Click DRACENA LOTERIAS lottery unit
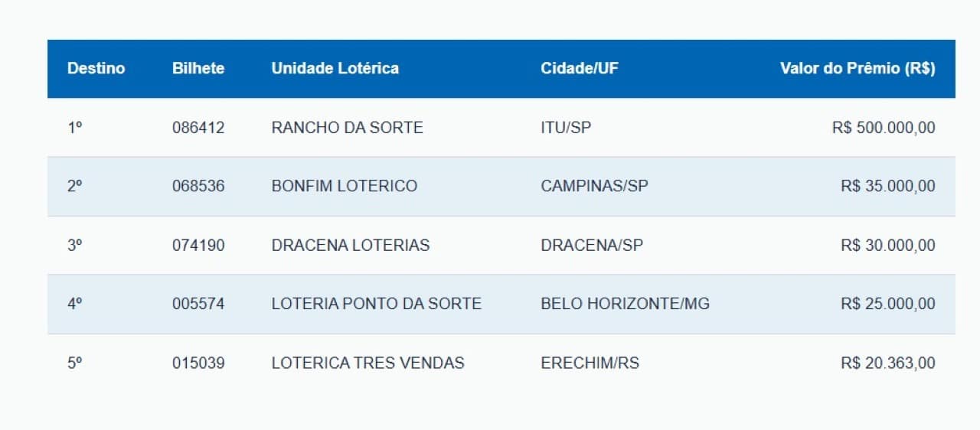Screen dimensions: 980x430 [x=350, y=246]
